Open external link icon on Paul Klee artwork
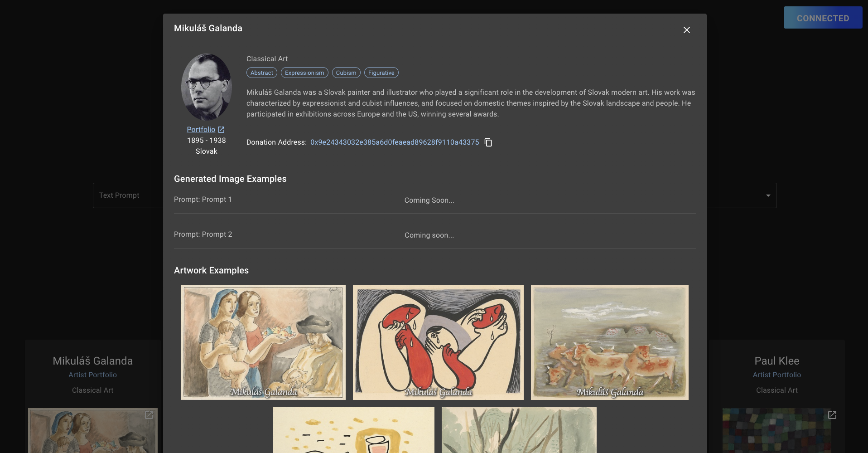 tap(832, 415)
